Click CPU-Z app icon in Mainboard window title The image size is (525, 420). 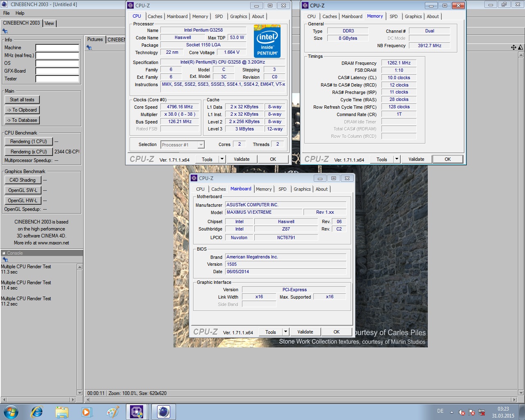[194, 178]
